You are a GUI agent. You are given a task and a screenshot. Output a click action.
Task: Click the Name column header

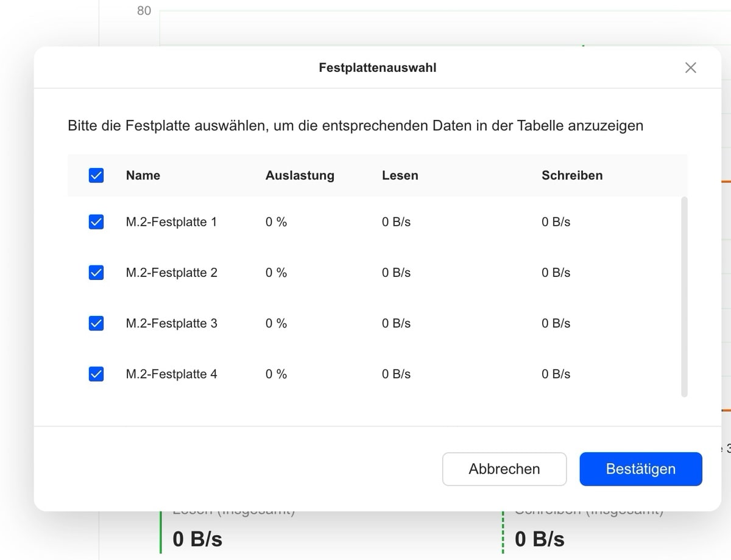[143, 175]
